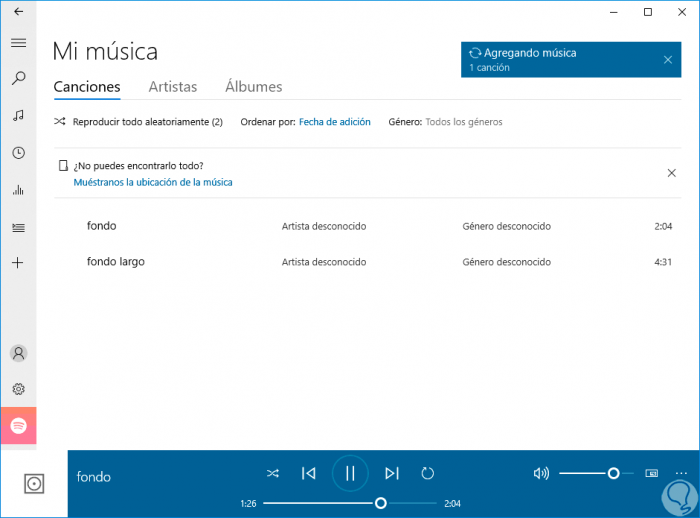Mute using the speaker volume icon
Image resolution: width=700 pixels, height=518 pixels.
[x=541, y=473]
